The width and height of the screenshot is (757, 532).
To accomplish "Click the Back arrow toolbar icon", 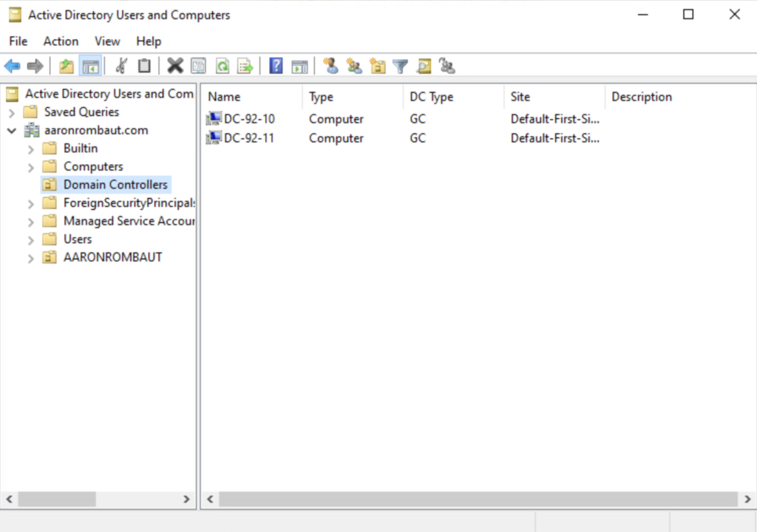I will coord(13,66).
